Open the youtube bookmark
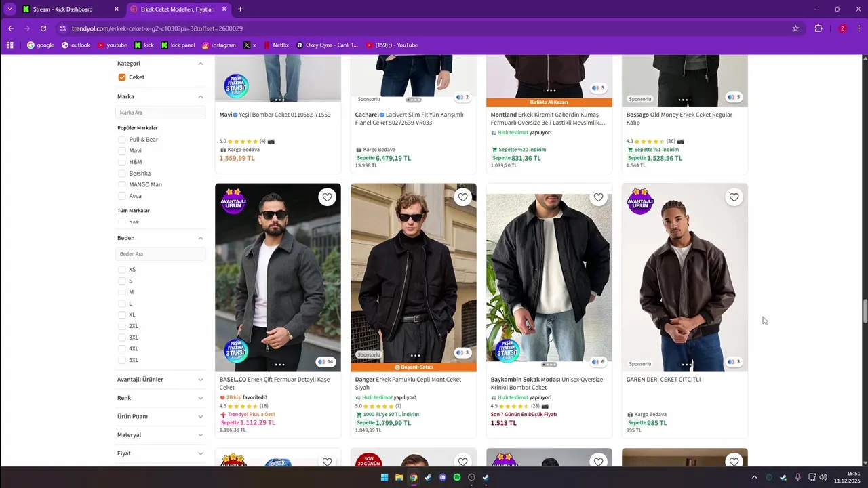The height and width of the screenshot is (488, 868). pyautogui.click(x=112, y=45)
